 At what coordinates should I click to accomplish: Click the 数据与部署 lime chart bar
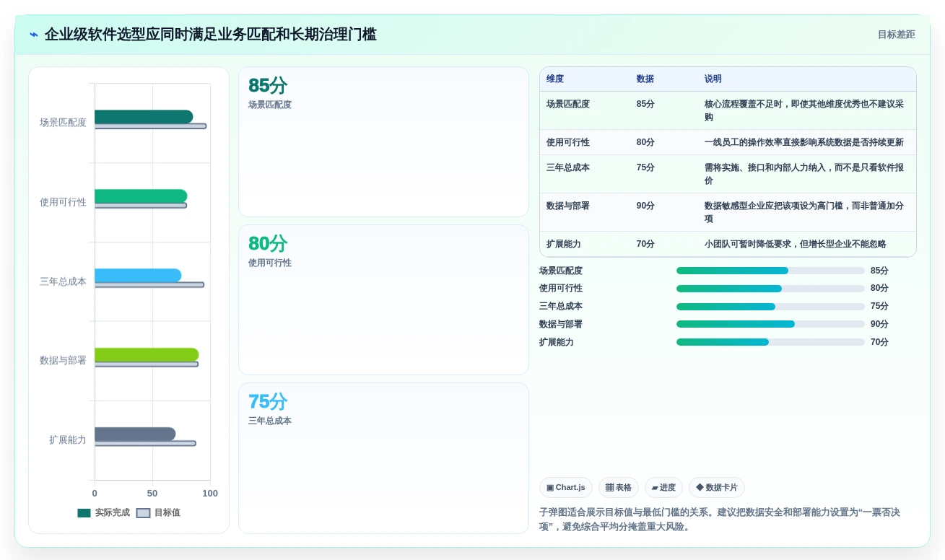(147, 355)
